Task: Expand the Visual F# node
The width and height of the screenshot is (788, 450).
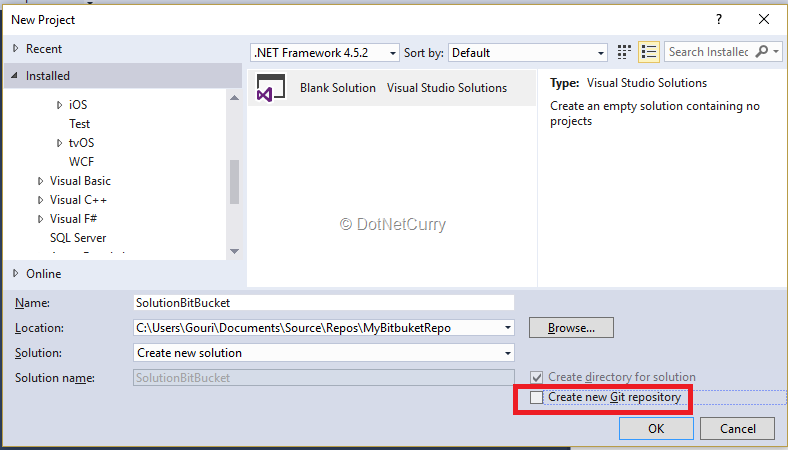Action: pyautogui.click(x=40, y=219)
